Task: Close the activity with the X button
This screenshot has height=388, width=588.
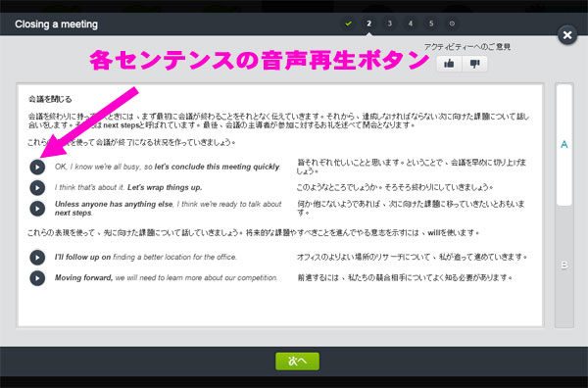Action: click(567, 35)
